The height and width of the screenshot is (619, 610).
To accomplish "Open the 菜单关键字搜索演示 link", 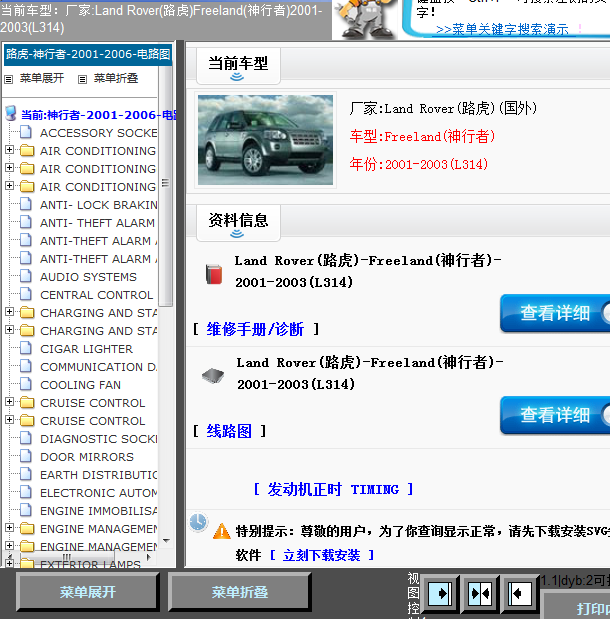I will pyautogui.click(x=502, y=29).
